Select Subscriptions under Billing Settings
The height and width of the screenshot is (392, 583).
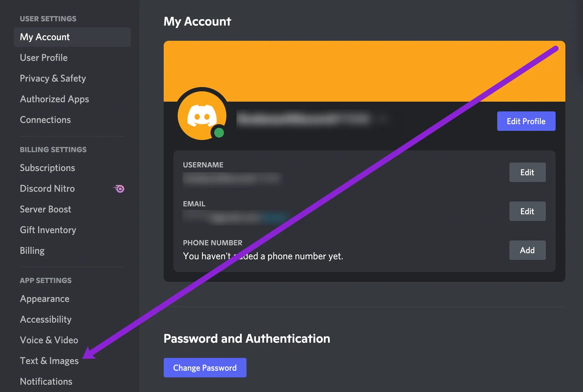47,168
